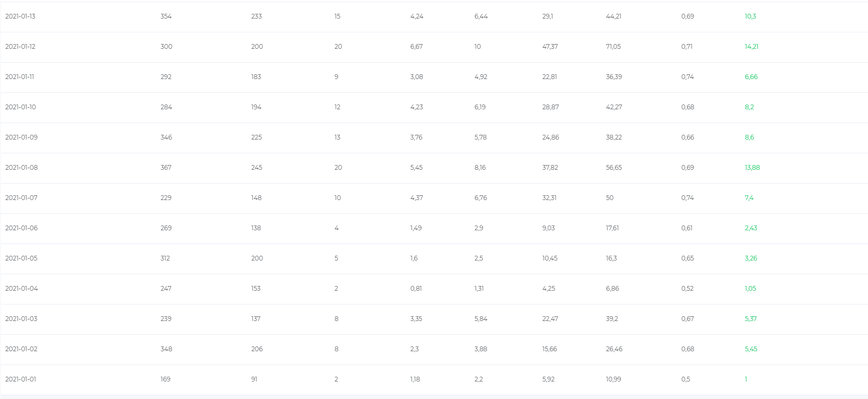Select the 2021-01-12 date row

point(20,47)
